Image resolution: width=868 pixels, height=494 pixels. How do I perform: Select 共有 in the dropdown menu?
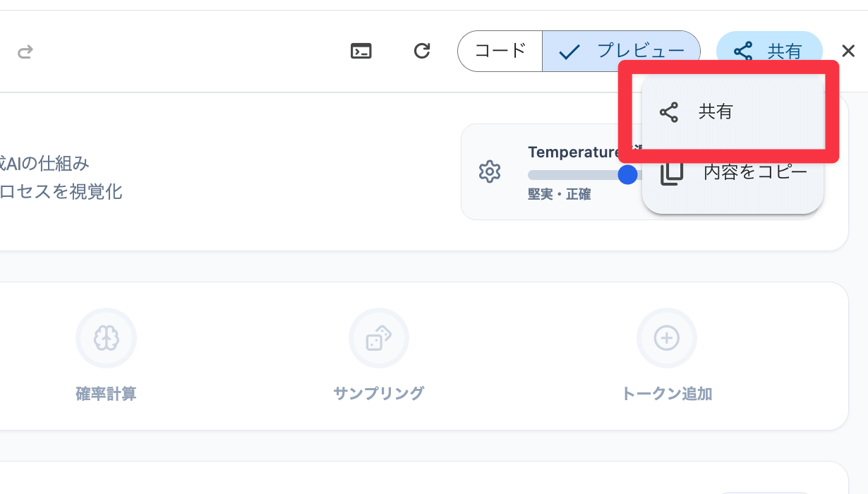tap(716, 112)
